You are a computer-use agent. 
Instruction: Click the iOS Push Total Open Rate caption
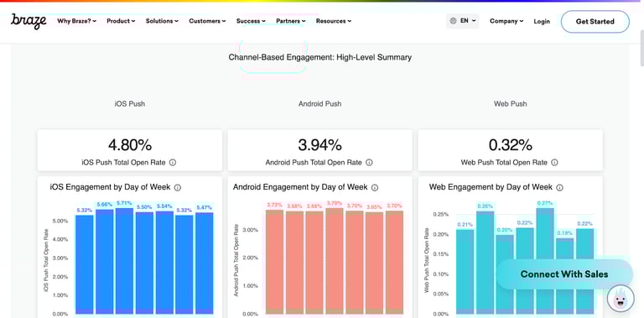tap(123, 163)
